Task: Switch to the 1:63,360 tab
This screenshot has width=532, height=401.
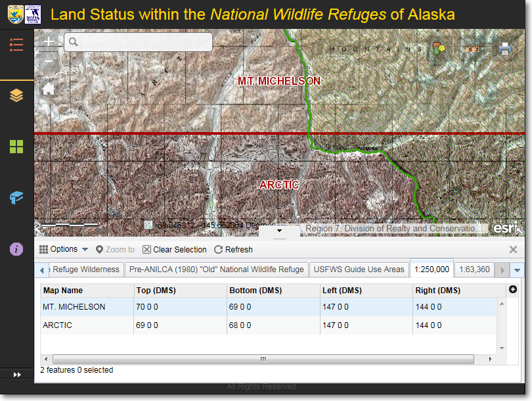Action: pyautogui.click(x=474, y=269)
